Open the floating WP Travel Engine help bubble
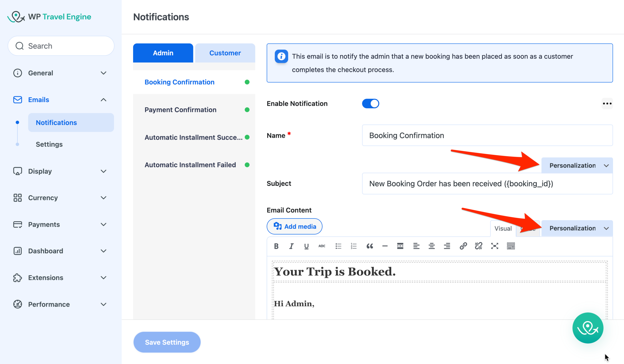624x364 pixels. [588, 328]
